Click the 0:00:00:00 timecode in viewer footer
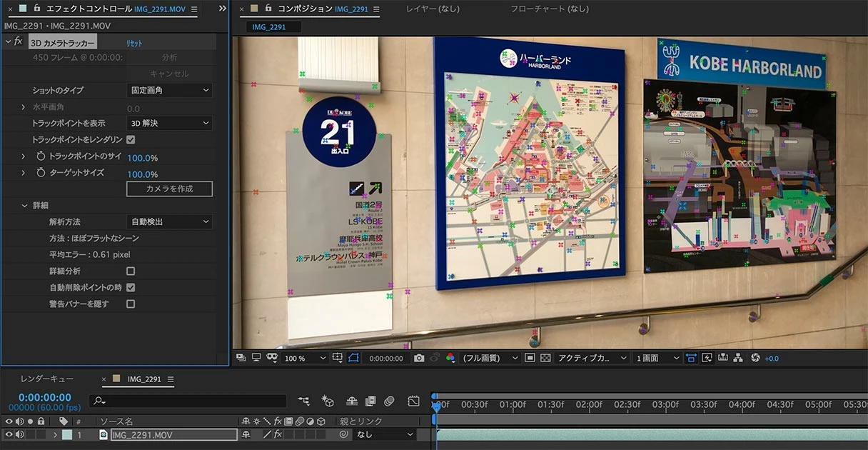 coord(385,358)
